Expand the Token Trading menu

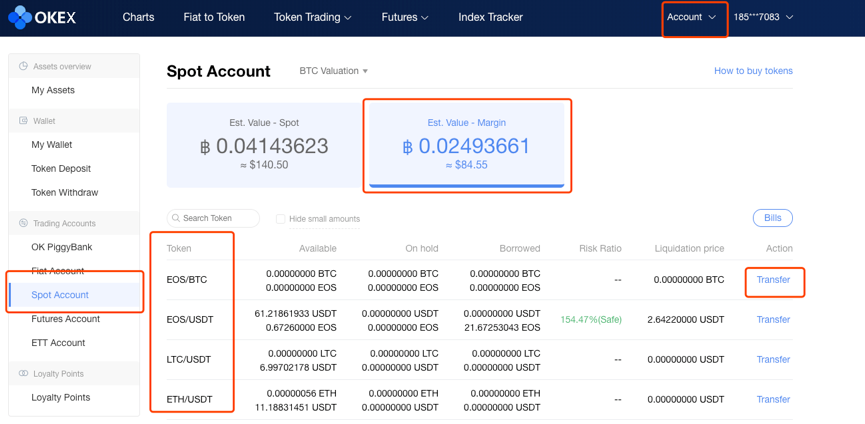(313, 17)
